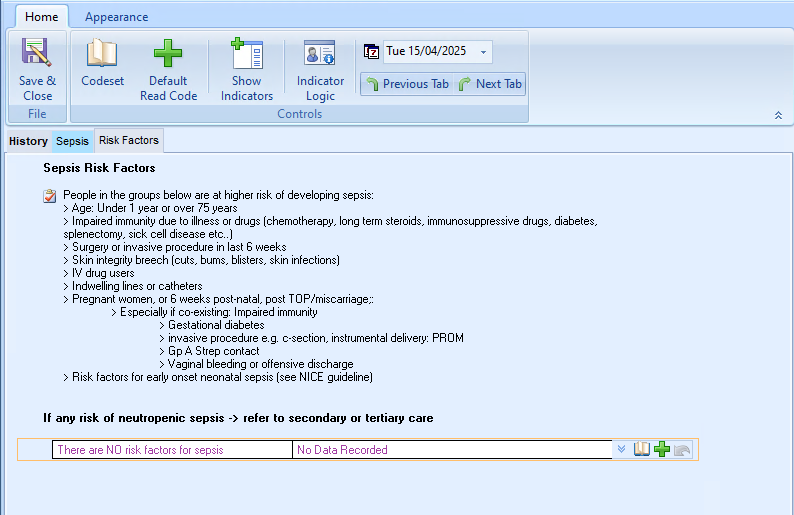Click the Save & Close icon

coord(36,53)
